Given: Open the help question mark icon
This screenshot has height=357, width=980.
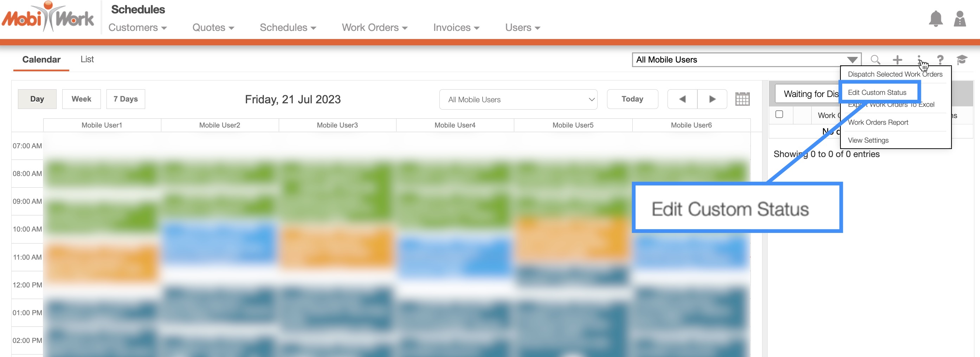Looking at the screenshot, I should point(940,60).
